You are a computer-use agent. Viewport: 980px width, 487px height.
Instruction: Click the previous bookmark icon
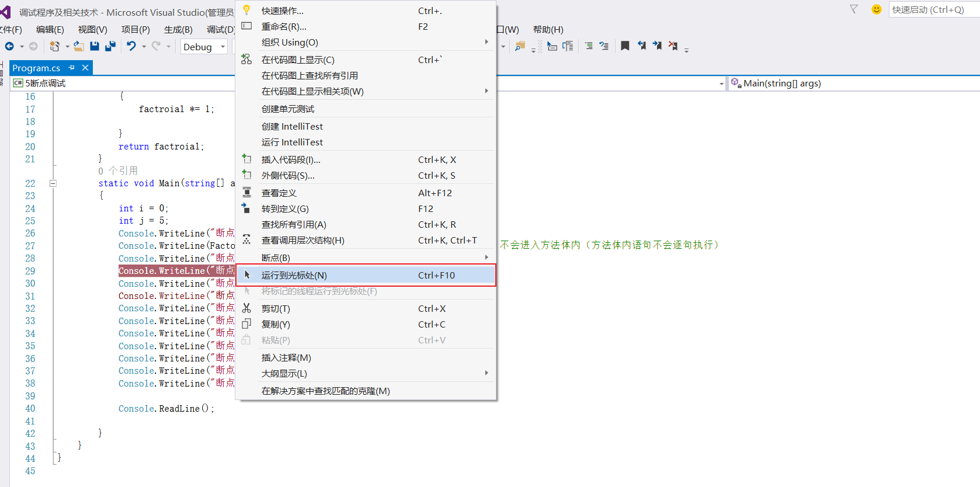(x=642, y=46)
